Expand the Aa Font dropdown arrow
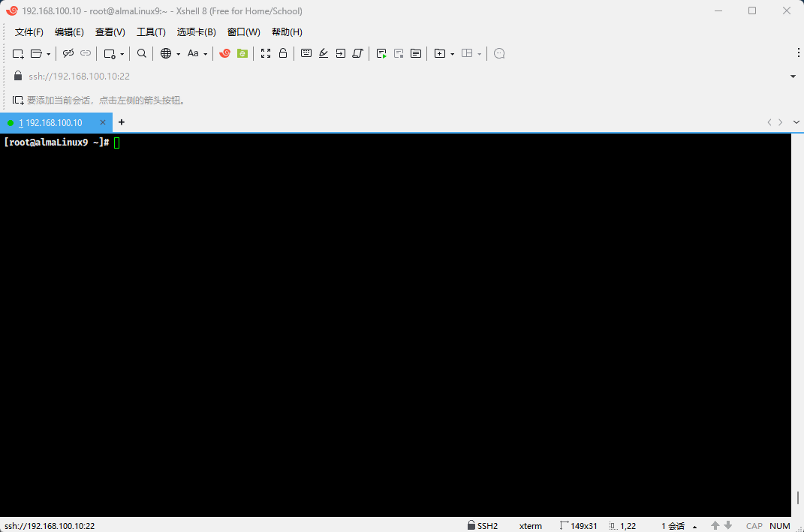This screenshot has height=532, width=804. (205, 54)
